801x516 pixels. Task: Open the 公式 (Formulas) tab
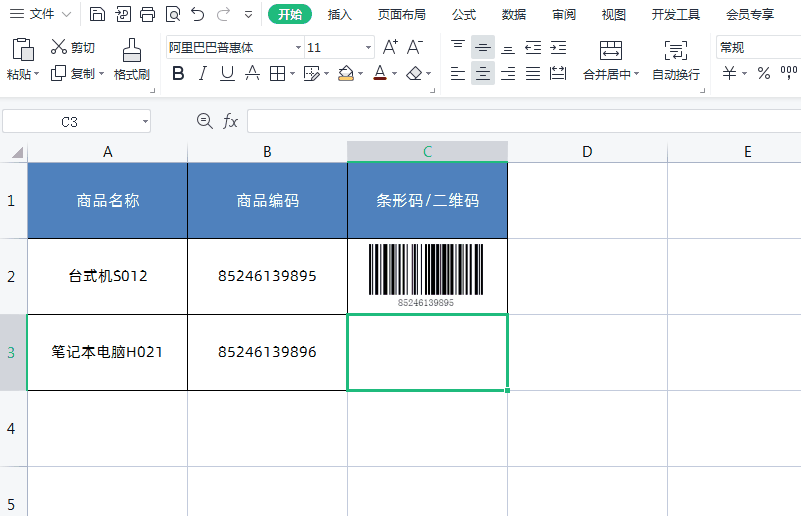(463, 15)
